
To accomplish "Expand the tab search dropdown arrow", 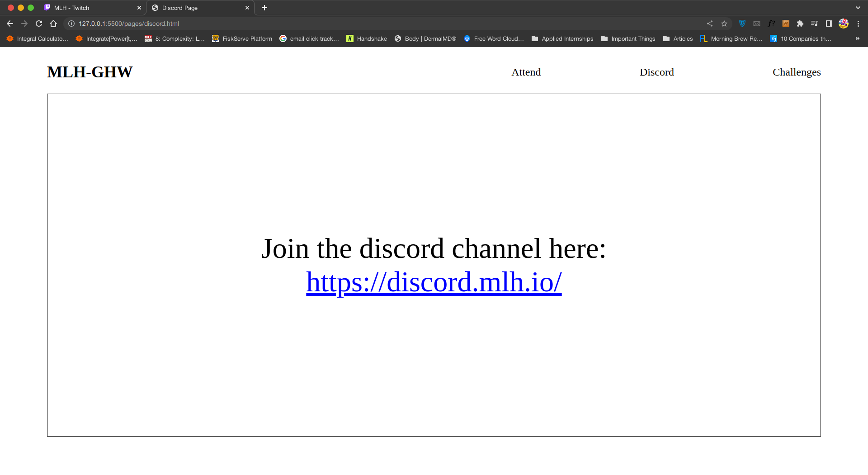I will point(858,8).
